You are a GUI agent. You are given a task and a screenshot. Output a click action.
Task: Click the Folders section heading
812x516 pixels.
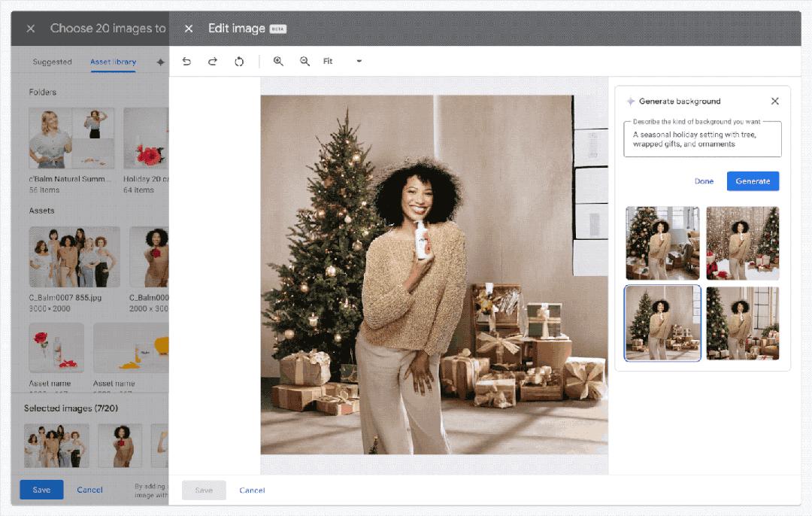(x=42, y=92)
